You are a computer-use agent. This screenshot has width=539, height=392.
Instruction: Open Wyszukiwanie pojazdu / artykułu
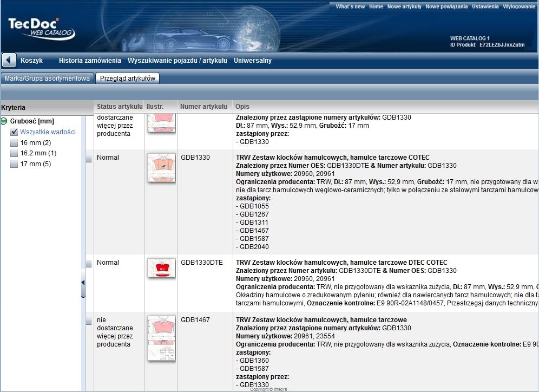(178, 61)
